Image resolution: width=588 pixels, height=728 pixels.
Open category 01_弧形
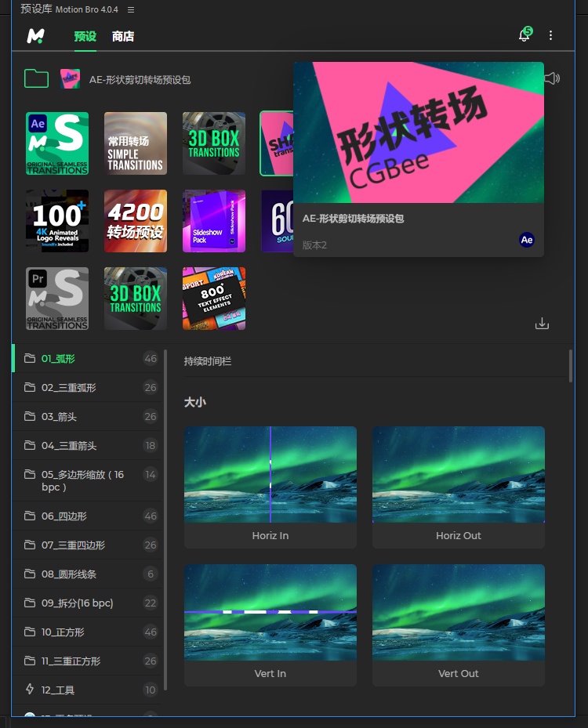tap(87, 358)
